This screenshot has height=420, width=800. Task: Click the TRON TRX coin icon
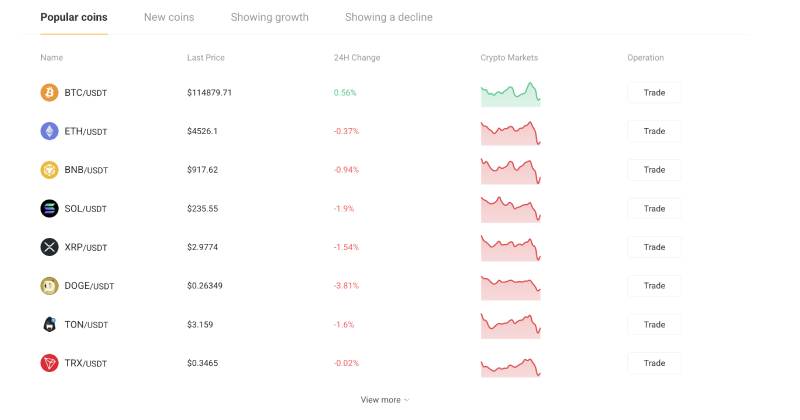(49, 363)
